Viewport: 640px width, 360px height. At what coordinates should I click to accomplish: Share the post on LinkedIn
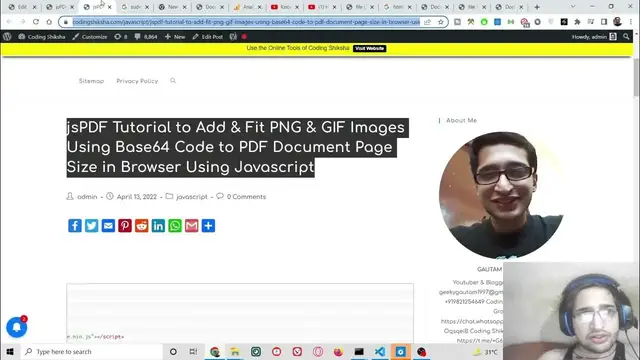coord(158,226)
